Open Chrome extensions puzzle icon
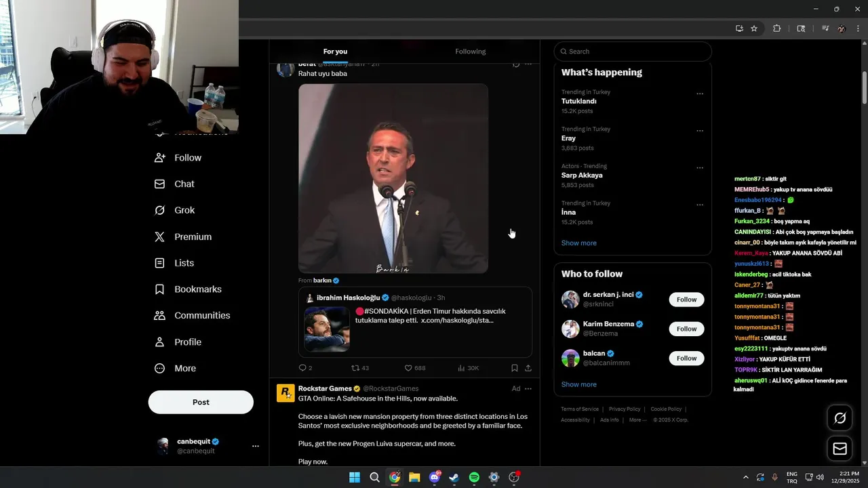868x488 pixels. click(777, 28)
